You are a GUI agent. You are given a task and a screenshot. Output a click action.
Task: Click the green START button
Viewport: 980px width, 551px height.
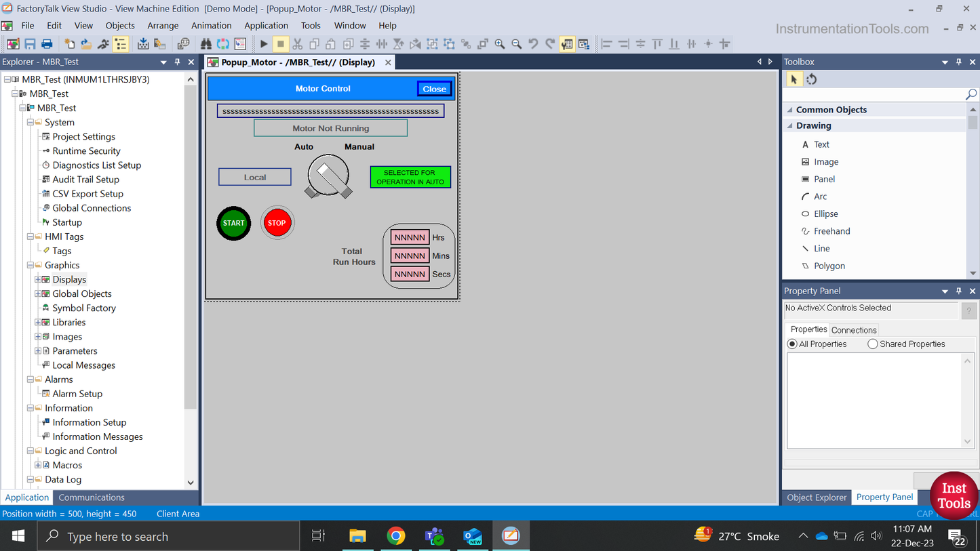point(234,223)
